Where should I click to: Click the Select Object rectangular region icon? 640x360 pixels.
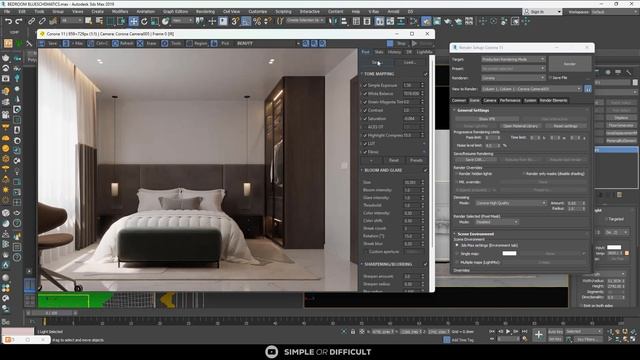click(111, 21)
